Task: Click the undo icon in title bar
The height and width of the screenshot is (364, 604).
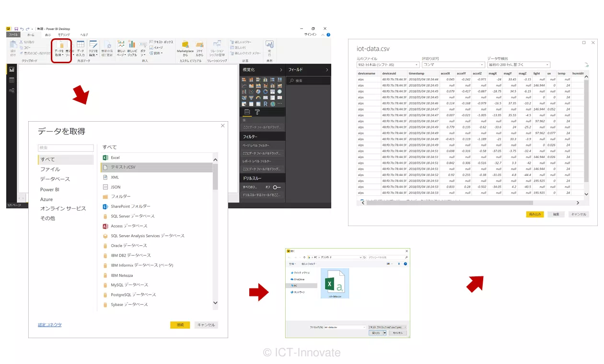Action: point(22,29)
